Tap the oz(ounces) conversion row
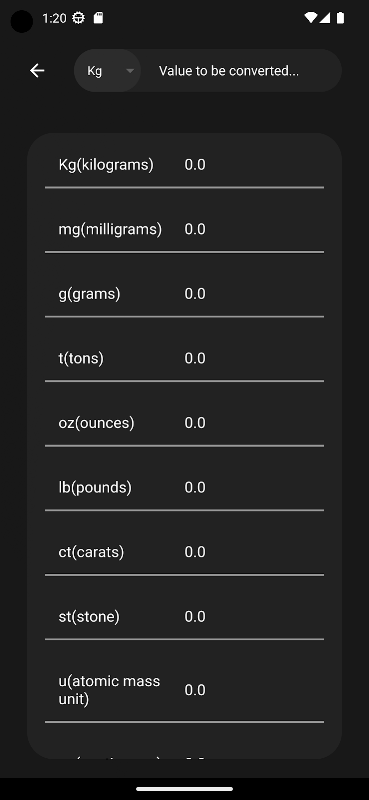 [184, 423]
